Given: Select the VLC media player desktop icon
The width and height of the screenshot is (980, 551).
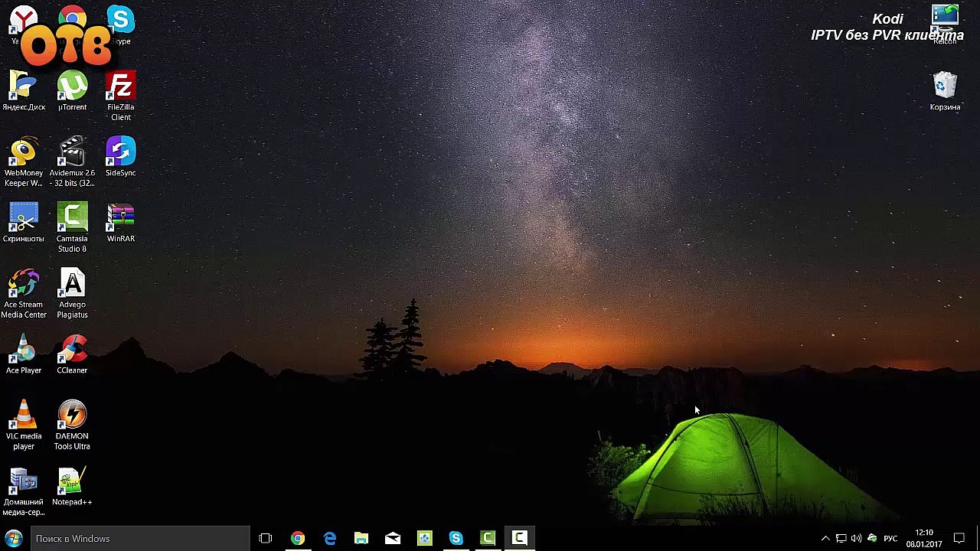Looking at the screenshot, I should coord(24,425).
